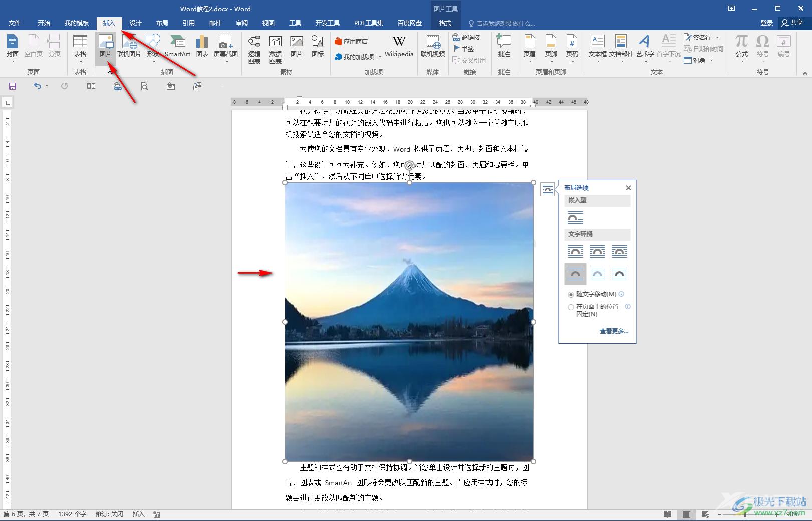The height and width of the screenshot is (521, 812).
Task: Click the 空白页 blank page button
Action: pyautogui.click(x=34, y=46)
